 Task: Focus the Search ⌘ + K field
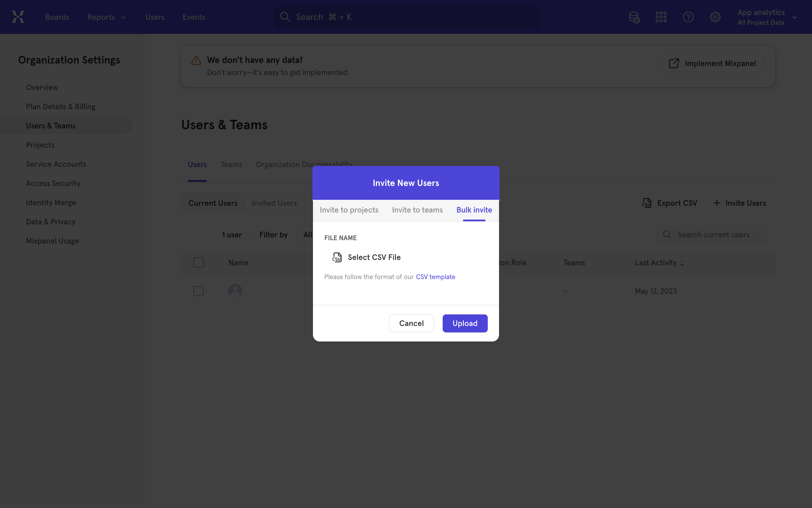click(407, 17)
